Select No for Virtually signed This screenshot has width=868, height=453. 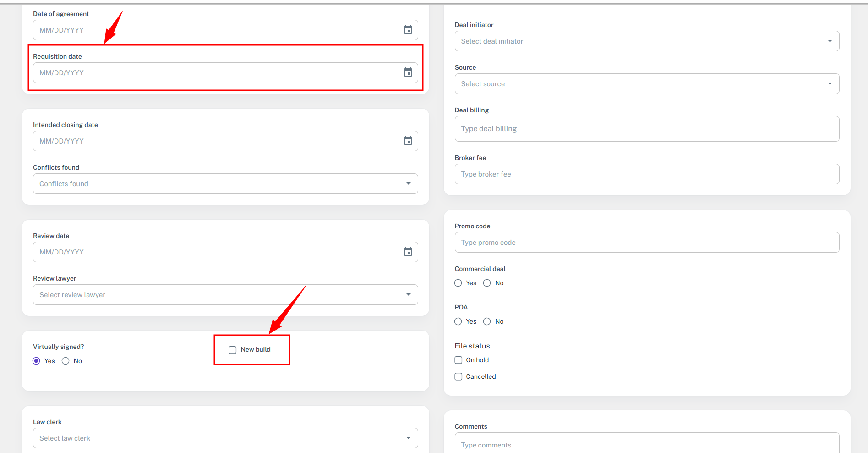click(66, 361)
